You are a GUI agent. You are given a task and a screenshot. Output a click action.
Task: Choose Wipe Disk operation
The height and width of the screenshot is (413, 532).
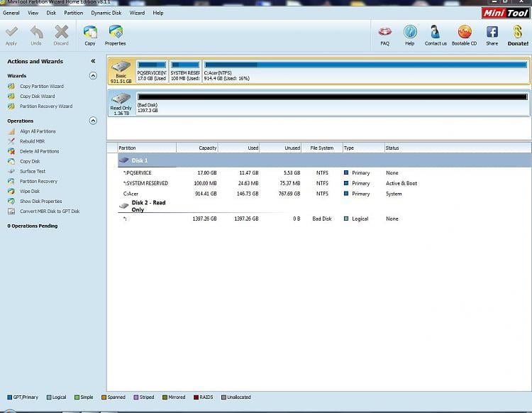pyautogui.click(x=30, y=192)
